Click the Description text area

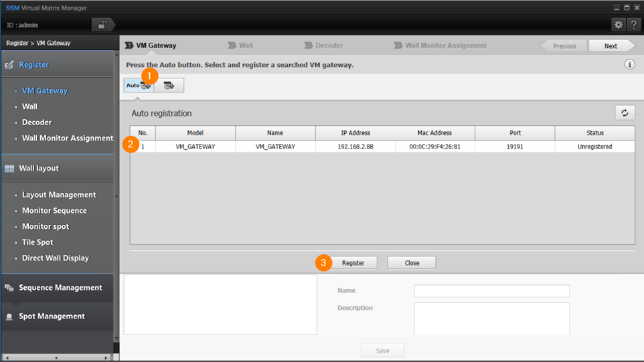pos(491,319)
